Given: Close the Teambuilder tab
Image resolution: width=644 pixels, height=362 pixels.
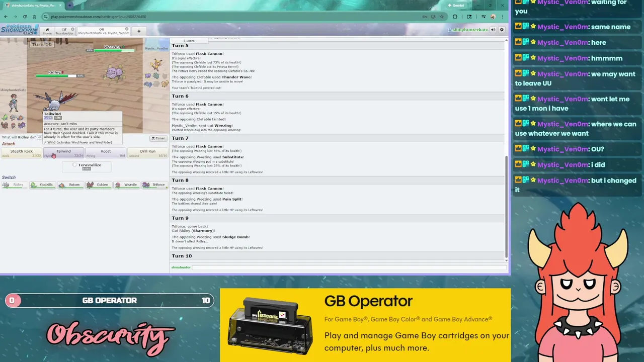Looking at the screenshot, I should pyautogui.click(x=72, y=29).
